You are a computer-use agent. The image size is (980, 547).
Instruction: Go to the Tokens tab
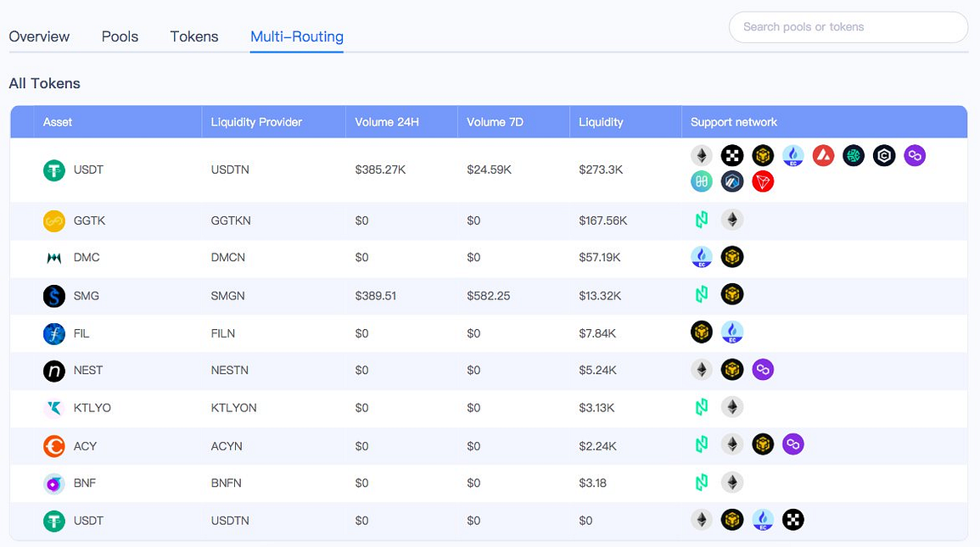[194, 36]
